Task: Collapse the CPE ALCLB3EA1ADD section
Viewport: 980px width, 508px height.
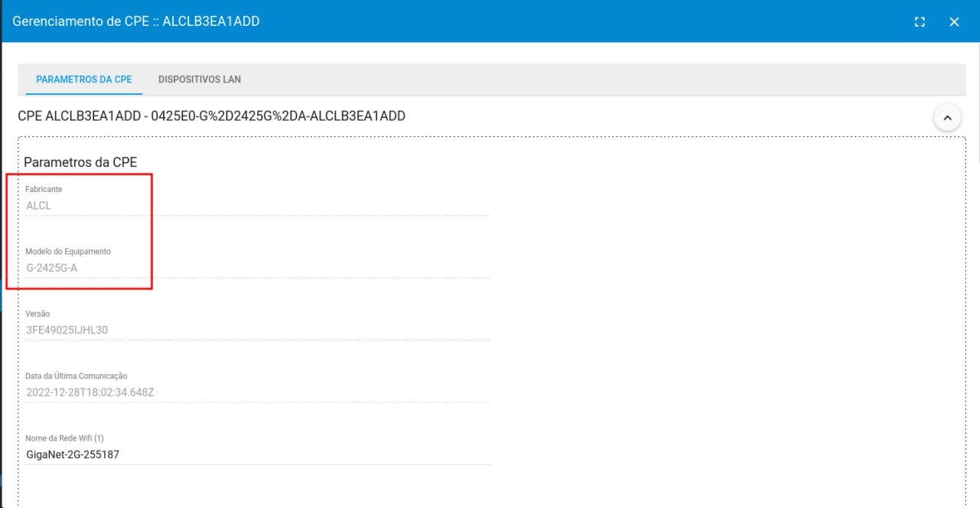Action: (x=947, y=118)
